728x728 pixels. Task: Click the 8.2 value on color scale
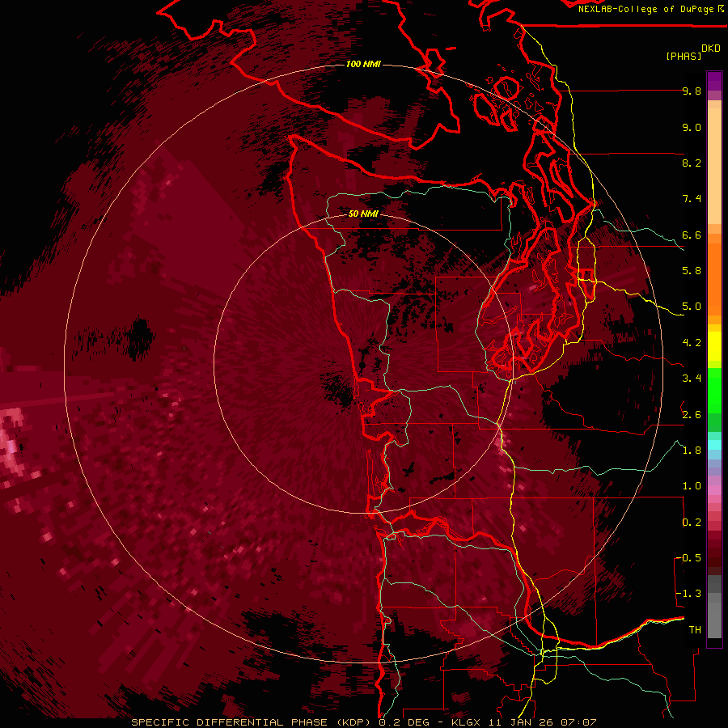692,163
